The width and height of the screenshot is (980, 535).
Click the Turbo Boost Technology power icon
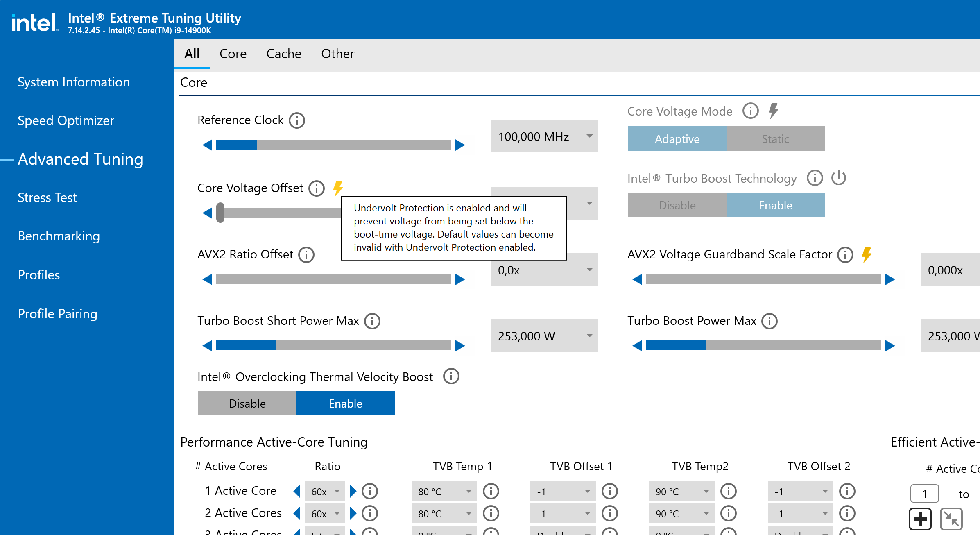[838, 178]
